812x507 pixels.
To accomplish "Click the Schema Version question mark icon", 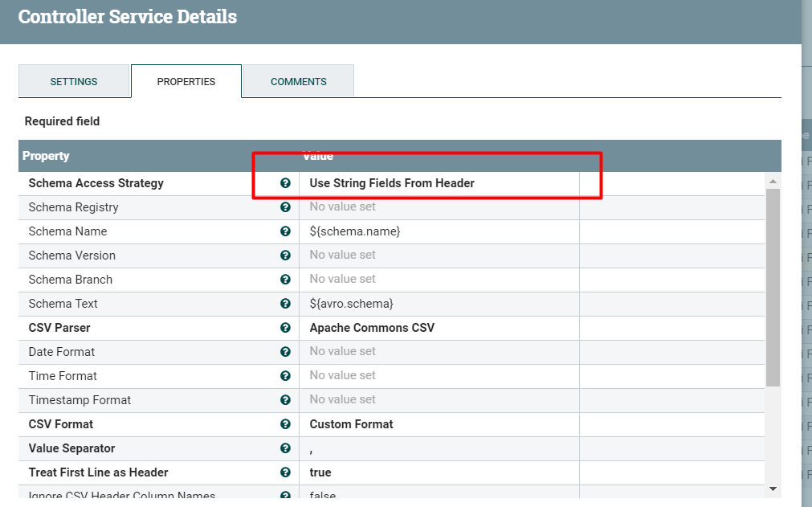I will 285,256.
